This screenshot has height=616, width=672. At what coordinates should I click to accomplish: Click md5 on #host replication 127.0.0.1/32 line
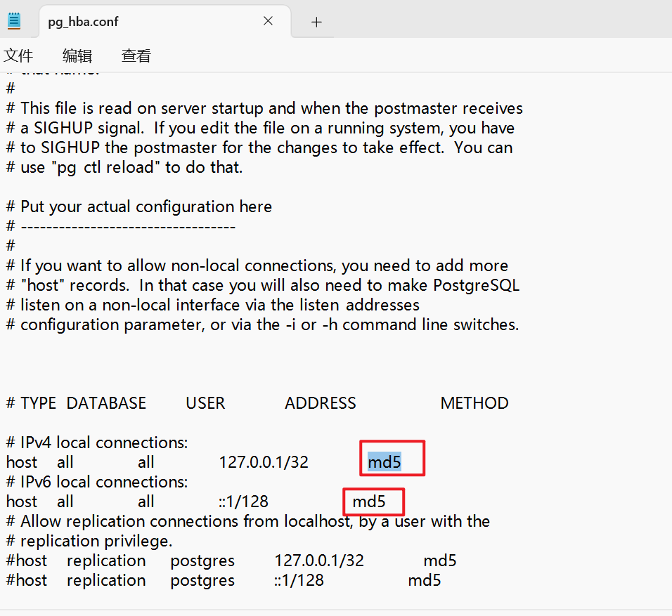(440, 561)
